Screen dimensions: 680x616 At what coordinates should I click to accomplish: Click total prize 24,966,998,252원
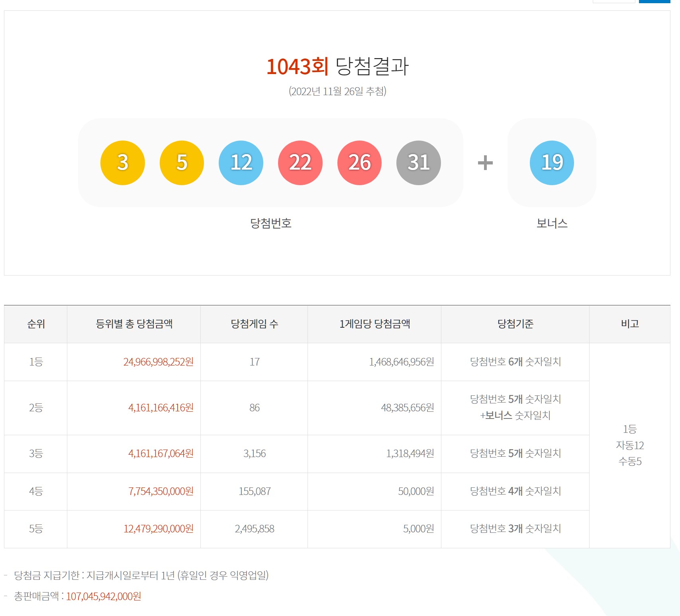coord(159,362)
